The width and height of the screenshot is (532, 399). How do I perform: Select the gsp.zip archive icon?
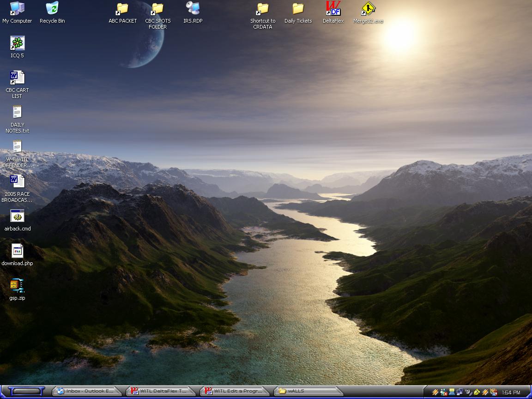(17, 286)
